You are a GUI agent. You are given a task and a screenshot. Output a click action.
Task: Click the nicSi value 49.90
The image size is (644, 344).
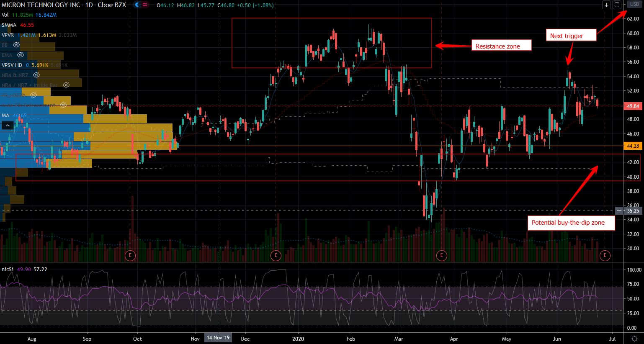(24, 269)
